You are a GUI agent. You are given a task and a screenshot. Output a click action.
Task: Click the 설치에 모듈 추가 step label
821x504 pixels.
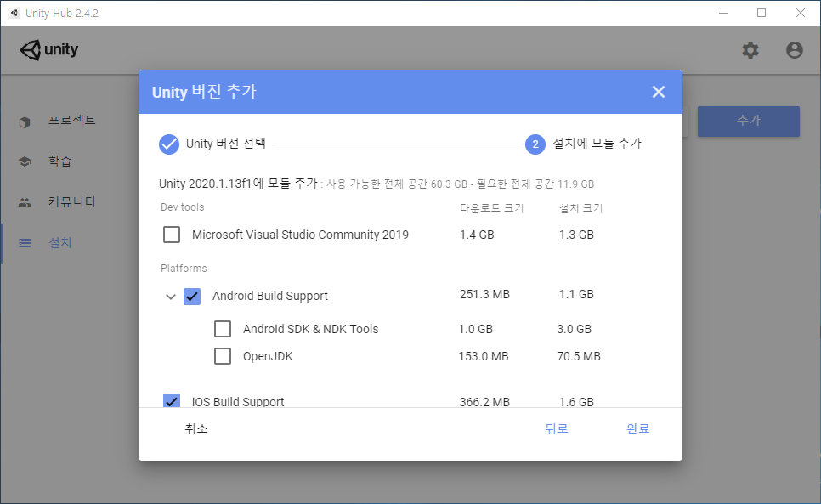tap(597, 144)
